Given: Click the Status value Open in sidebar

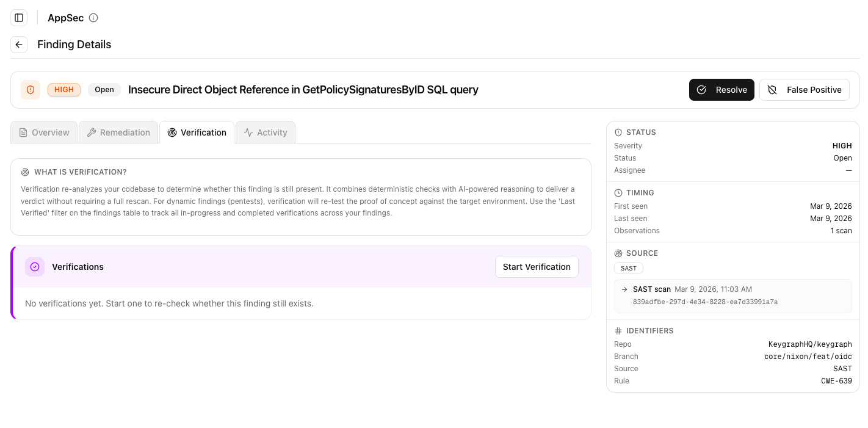Looking at the screenshot, I should (x=843, y=158).
